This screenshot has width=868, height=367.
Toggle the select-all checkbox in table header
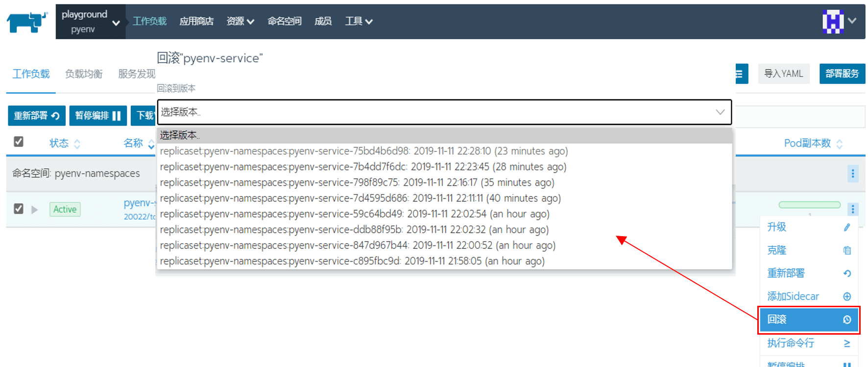tap(19, 142)
